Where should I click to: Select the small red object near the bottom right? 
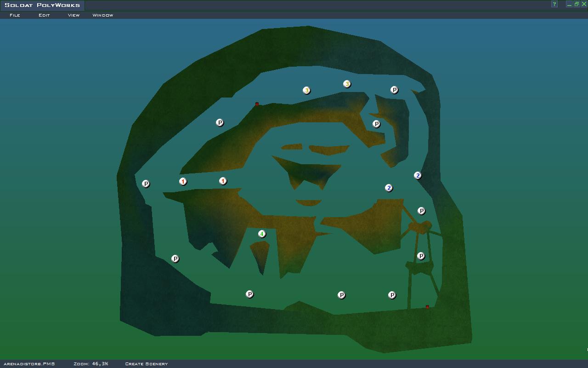427,307
